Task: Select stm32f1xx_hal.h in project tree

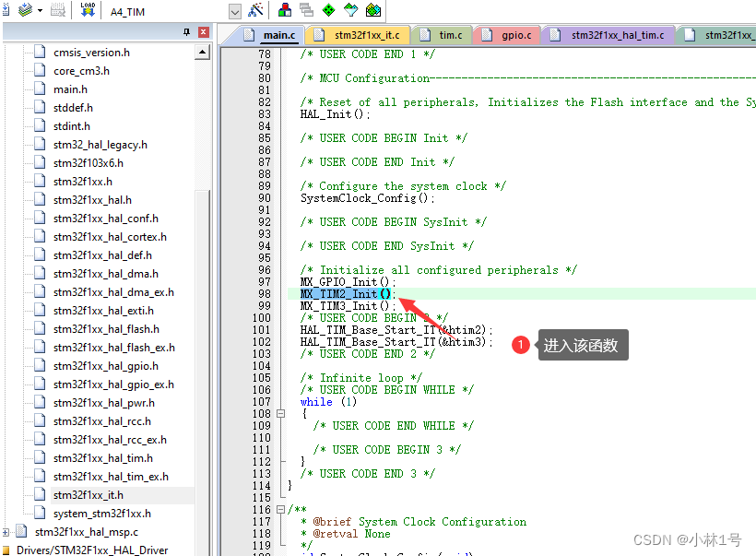Action: (x=92, y=200)
